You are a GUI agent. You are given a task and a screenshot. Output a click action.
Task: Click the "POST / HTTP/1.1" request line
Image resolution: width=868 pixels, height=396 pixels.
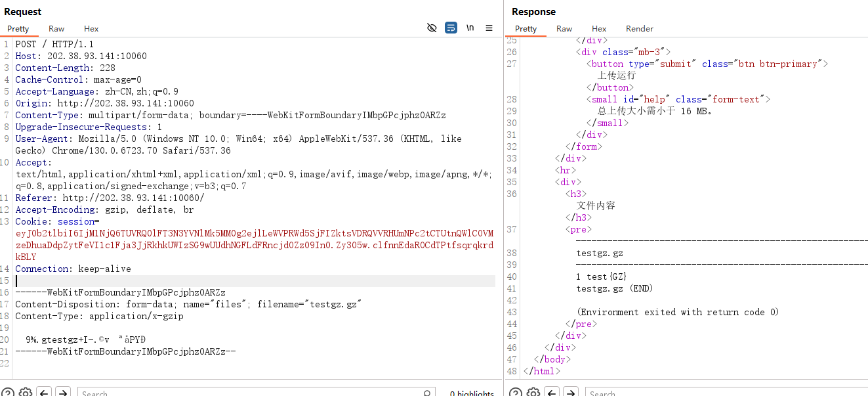[55, 44]
